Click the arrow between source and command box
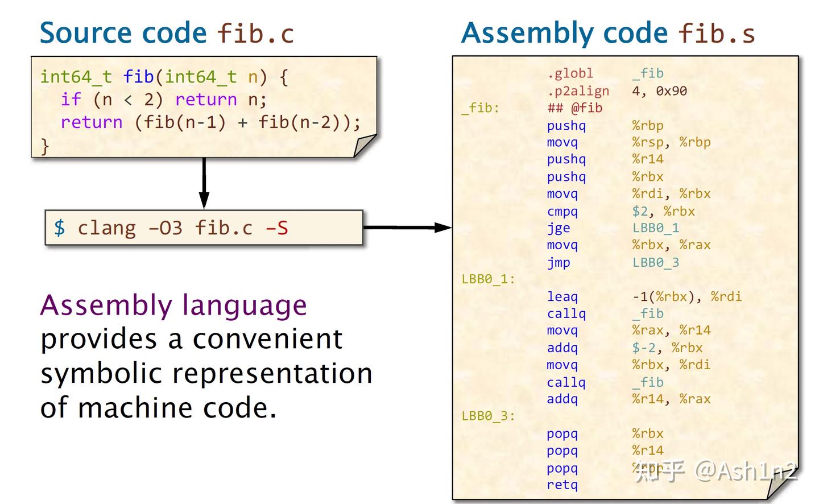This screenshot has height=504, width=819. pos(203,182)
